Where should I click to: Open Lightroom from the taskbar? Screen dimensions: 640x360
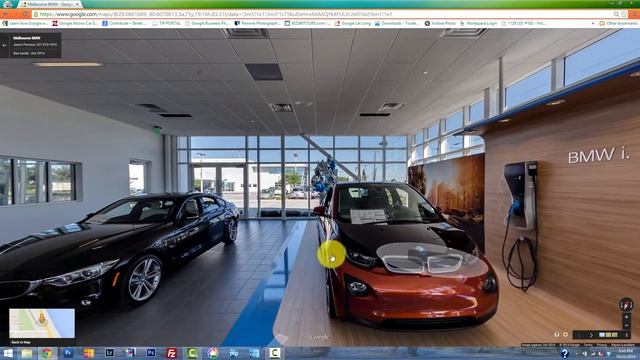point(109,353)
